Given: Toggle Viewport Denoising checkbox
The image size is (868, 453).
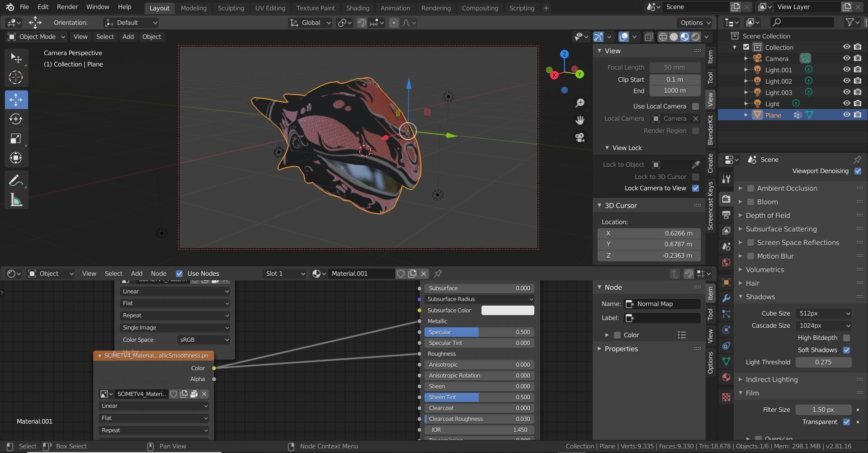Looking at the screenshot, I should tap(858, 171).
